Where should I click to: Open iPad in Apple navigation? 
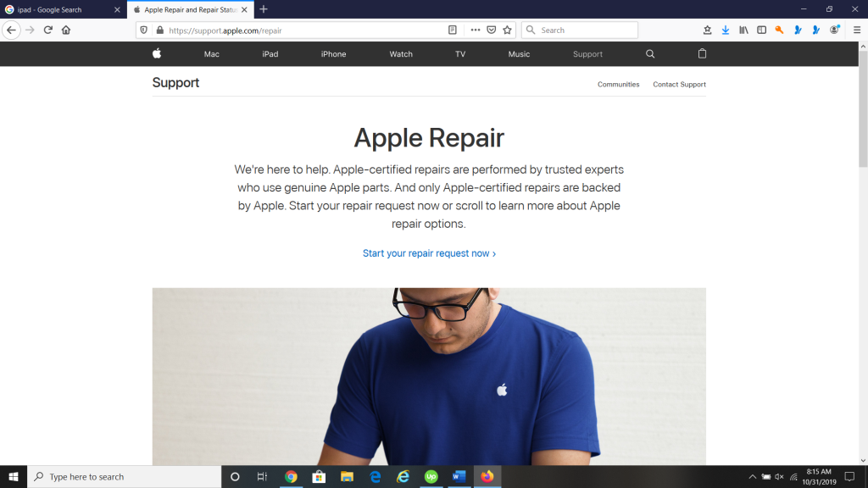(270, 54)
